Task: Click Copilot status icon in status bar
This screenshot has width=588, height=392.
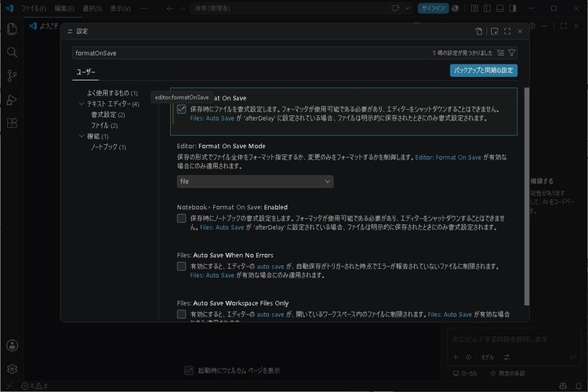Action: 563,386
